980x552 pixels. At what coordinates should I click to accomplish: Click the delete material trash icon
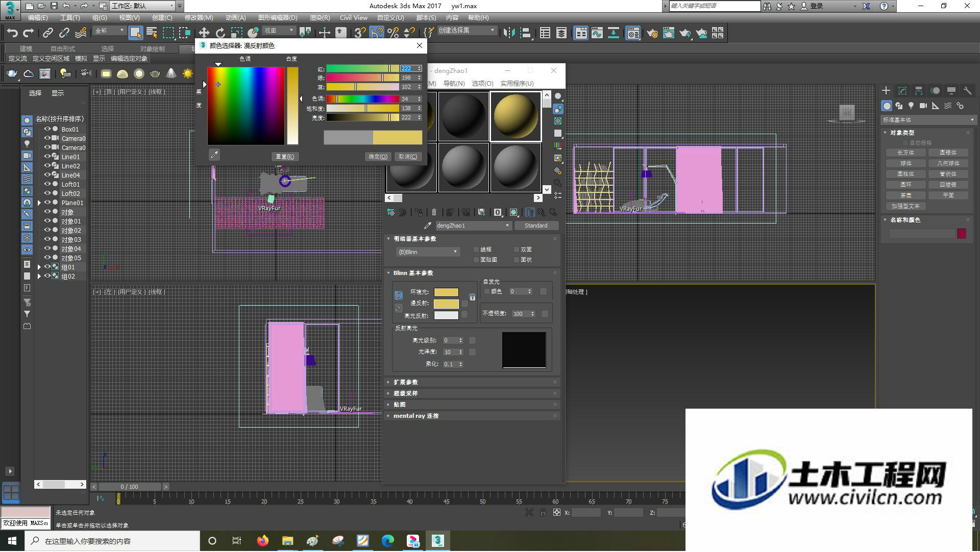(434, 212)
